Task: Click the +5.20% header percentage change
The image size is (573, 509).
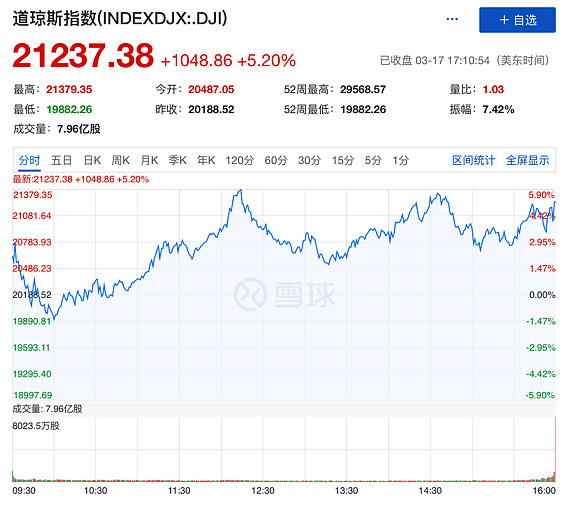Action: pyautogui.click(x=266, y=60)
